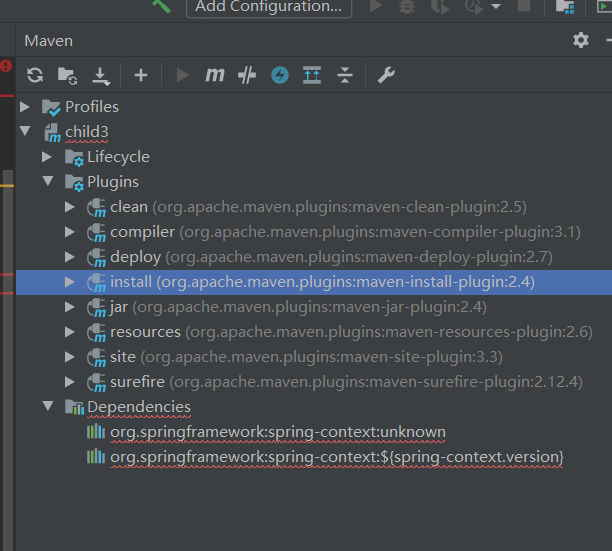This screenshot has width=612, height=551.
Task: Click the yellow warning marker in the left gutter
Action: point(7,186)
